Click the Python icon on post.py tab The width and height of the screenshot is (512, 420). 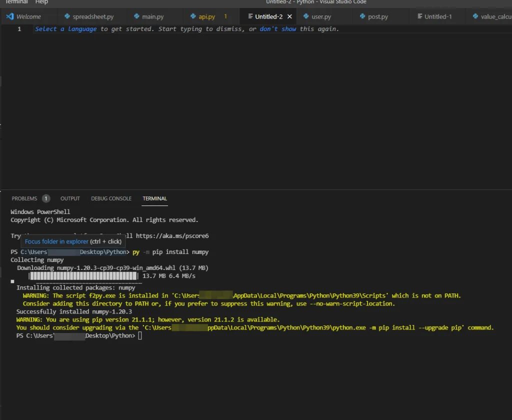(x=362, y=16)
